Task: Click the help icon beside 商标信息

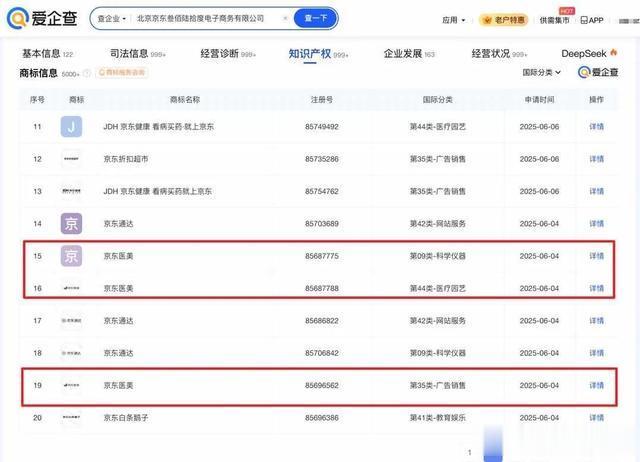Action: tap(87, 73)
